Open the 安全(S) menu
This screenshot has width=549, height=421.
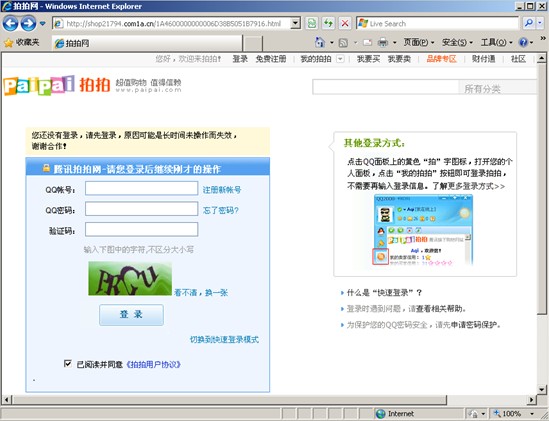[x=457, y=42]
